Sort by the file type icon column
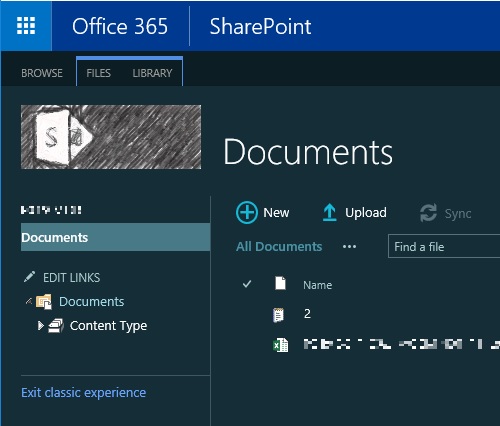 pyautogui.click(x=280, y=283)
